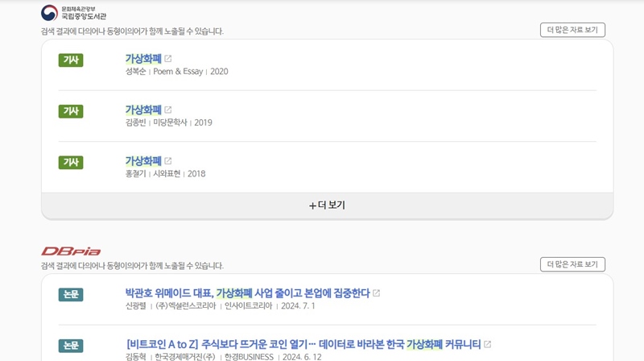Click the notice text under the DBpia logo
Viewport: 644px width, 361px height.
pyautogui.click(x=132, y=266)
